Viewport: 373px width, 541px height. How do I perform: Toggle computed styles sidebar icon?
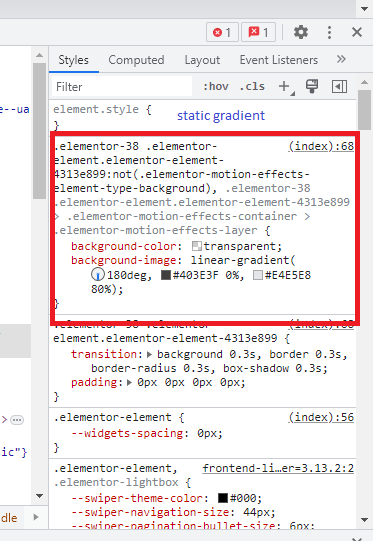(340, 86)
